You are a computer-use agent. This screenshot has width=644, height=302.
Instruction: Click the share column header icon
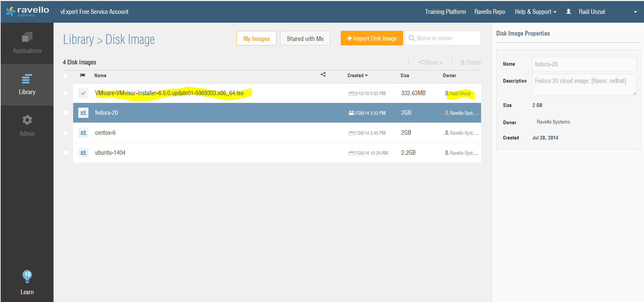tap(323, 74)
